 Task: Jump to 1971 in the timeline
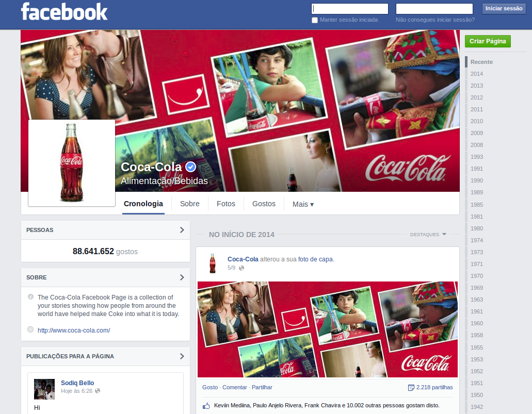pyautogui.click(x=477, y=264)
